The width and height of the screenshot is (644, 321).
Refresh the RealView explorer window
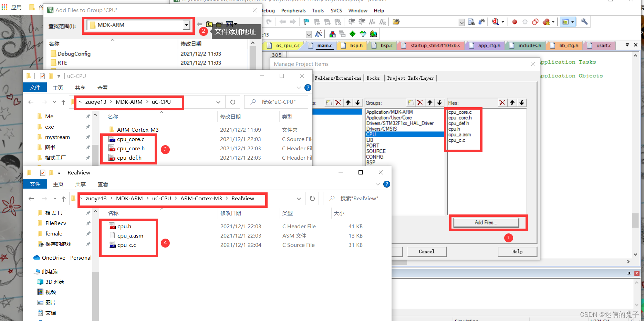click(312, 199)
